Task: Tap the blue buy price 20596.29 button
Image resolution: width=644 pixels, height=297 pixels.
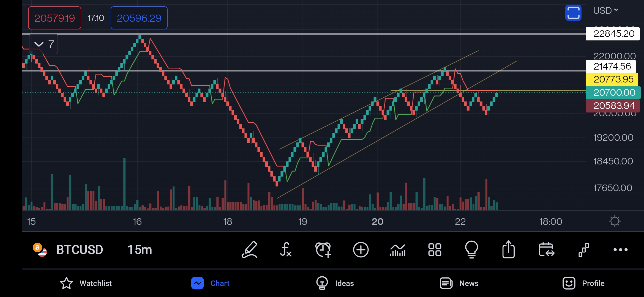Action: [x=139, y=18]
